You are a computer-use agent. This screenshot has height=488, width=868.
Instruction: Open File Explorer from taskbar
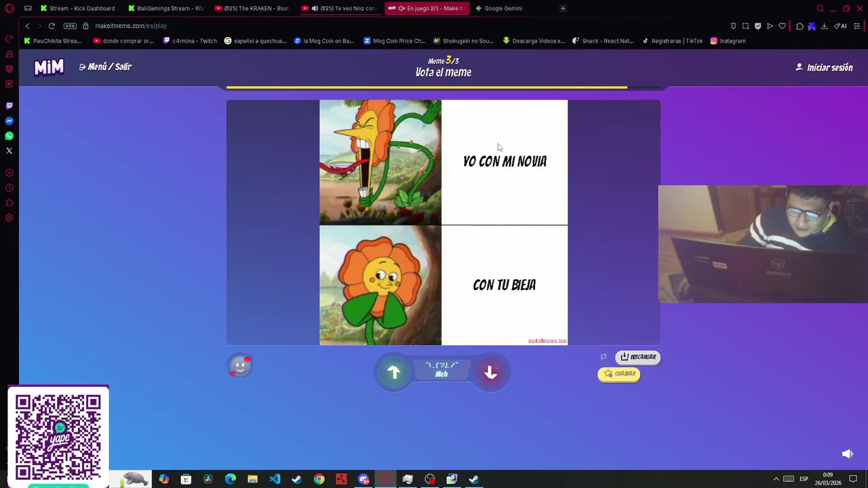pos(252,479)
